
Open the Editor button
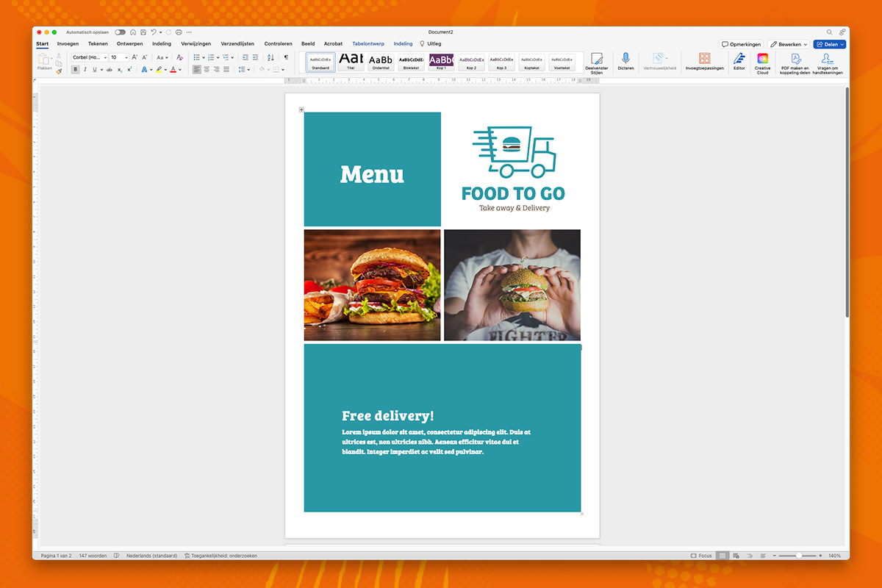point(739,62)
